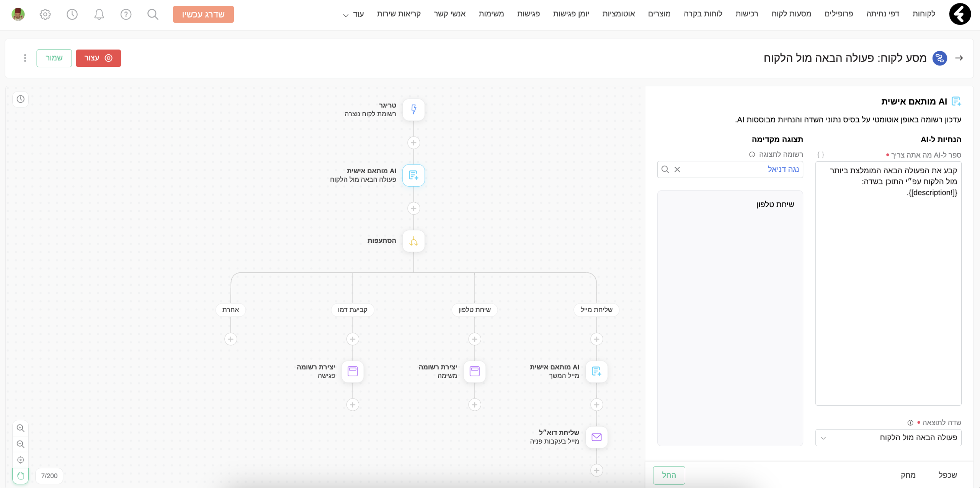Click the create record task (משימה) node

tap(474, 371)
